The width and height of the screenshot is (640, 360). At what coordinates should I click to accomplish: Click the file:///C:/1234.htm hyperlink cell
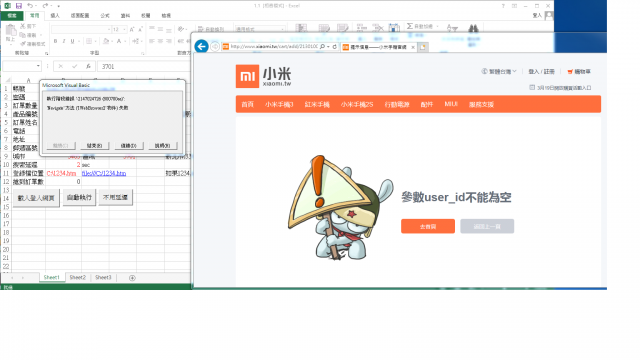[x=104, y=173]
